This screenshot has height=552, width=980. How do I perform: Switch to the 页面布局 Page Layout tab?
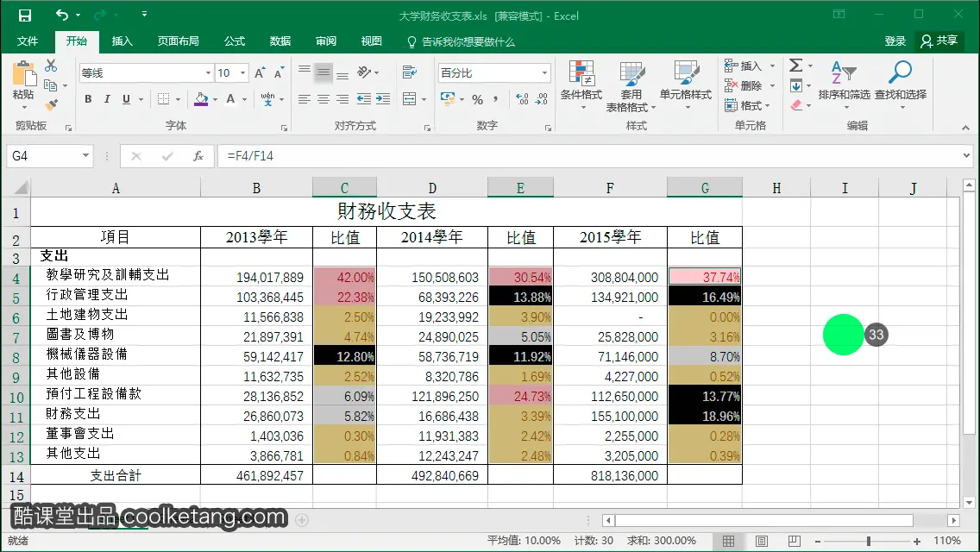[x=178, y=41]
